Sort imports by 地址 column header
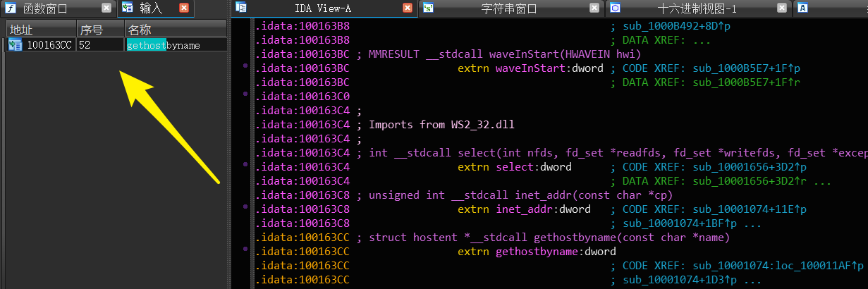This screenshot has width=868, height=289. click(x=41, y=30)
